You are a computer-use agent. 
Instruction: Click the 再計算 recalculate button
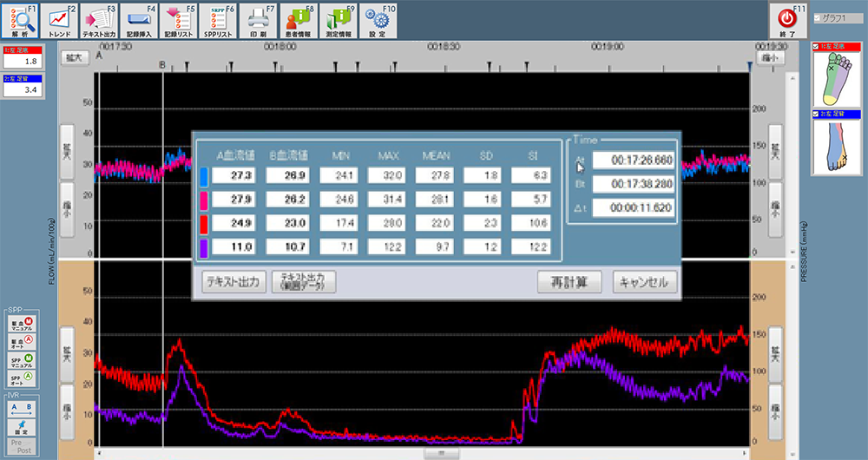[x=569, y=282]
